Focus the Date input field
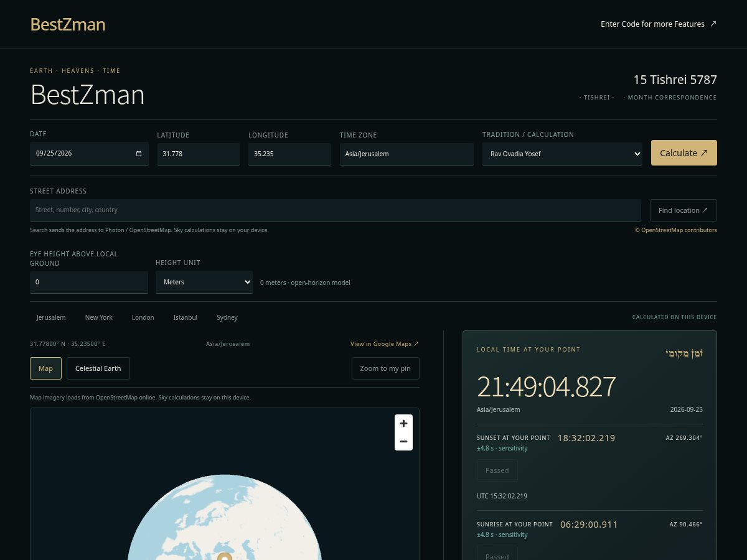This screenshot has height=560, width=747. click(89, 153)
